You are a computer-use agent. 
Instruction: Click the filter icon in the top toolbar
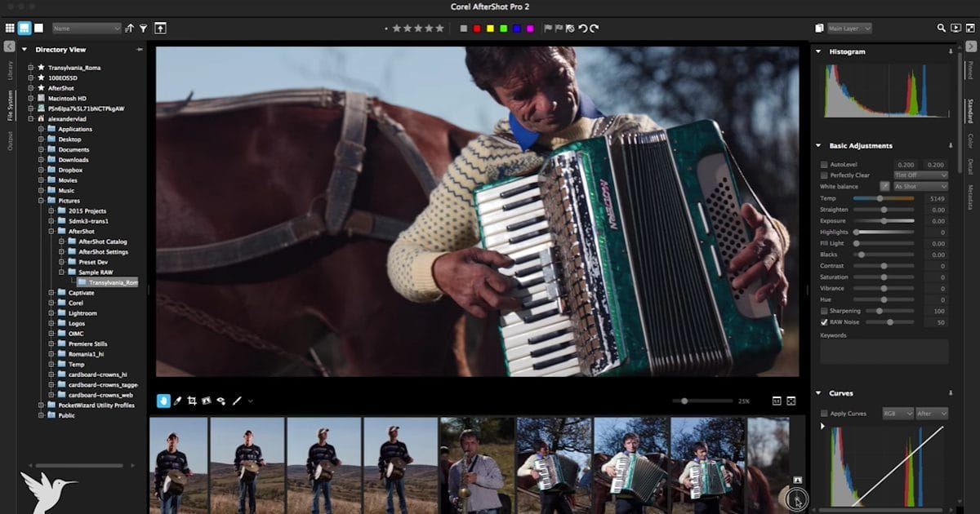click(144, 28)
